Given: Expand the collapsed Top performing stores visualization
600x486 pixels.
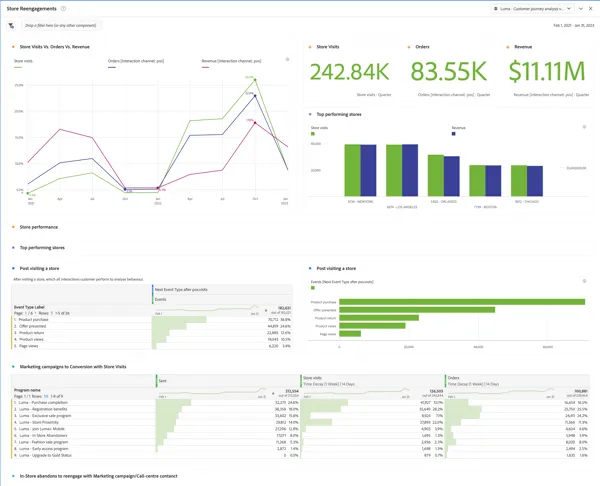Looking at the screenshot, I should pyautogui.click(x=42, y=248).
